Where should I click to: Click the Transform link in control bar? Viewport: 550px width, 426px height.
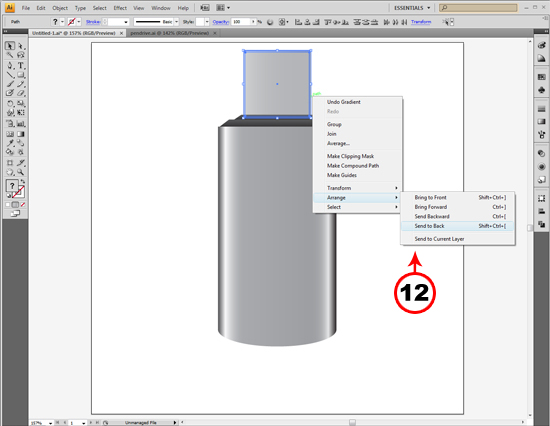(421, 22)
